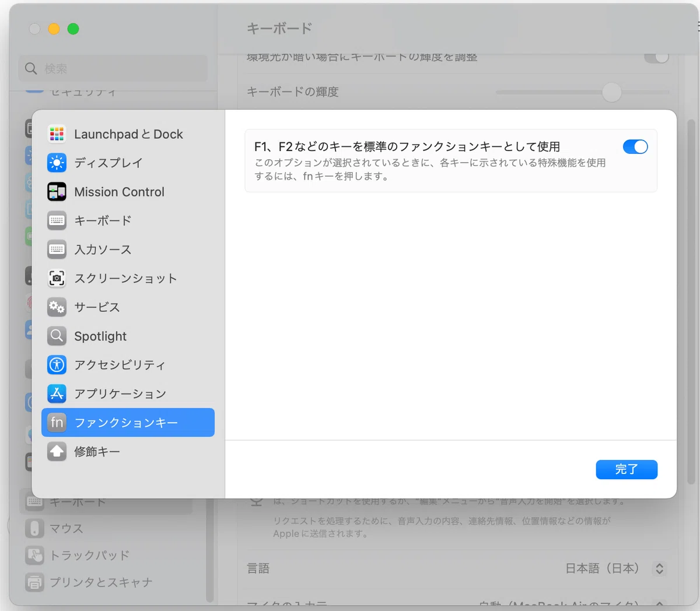Toggle F1, F2 standard function keys switch
Viewport: 700px width, 611px height.
[635, 147]
